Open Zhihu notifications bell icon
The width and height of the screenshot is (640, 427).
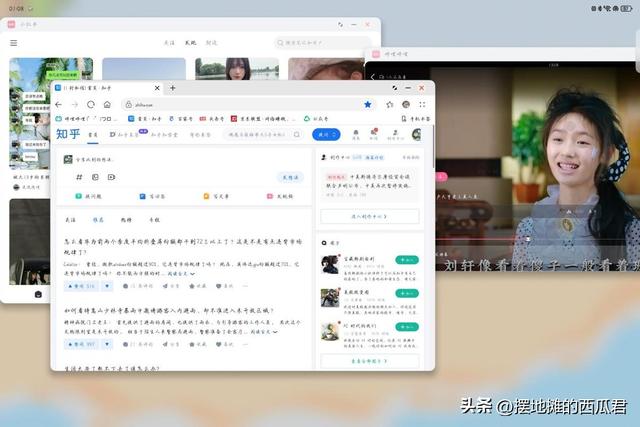coord(356,134)
